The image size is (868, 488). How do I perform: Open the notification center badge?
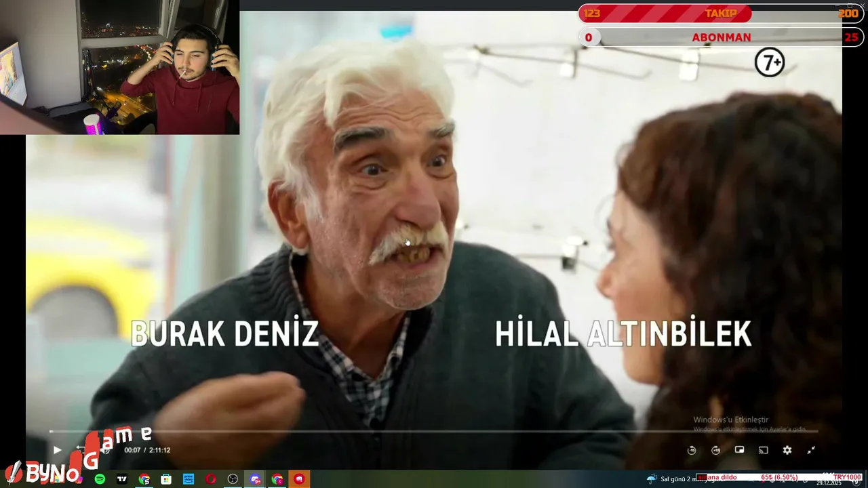click(x=856, y=483)
